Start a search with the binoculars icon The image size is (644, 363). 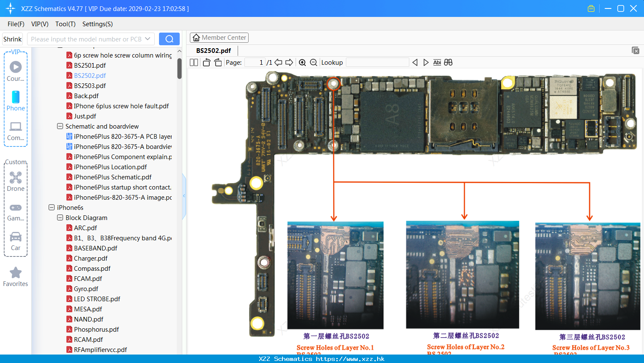448,63
